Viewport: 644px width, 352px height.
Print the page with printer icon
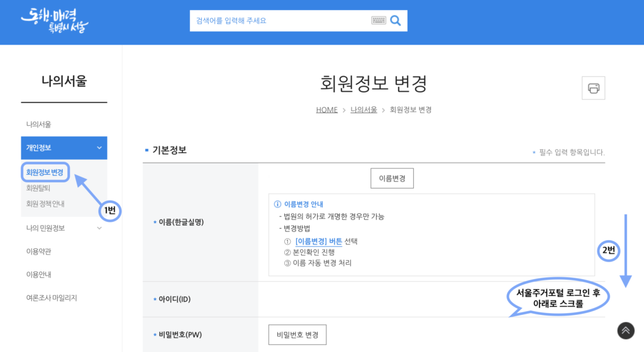click(x=593, y=88)
